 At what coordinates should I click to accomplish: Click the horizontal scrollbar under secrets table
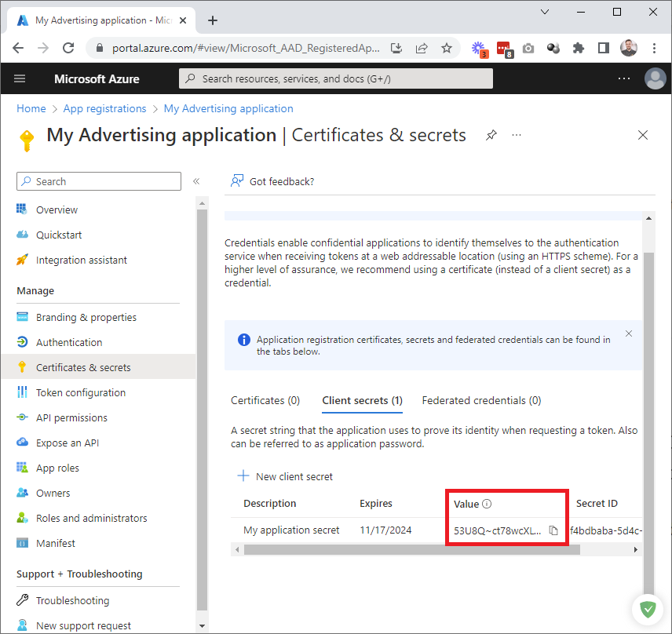pyautogui.click(x=412, y=550)
